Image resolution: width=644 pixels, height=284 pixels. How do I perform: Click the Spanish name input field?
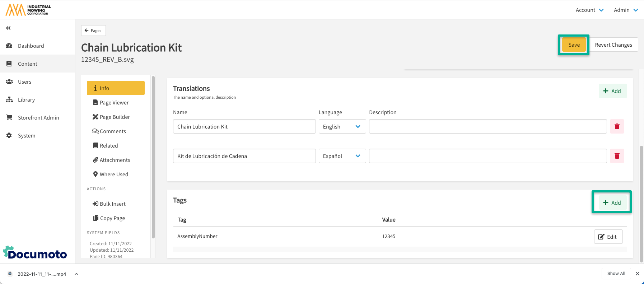click(244, 156)
